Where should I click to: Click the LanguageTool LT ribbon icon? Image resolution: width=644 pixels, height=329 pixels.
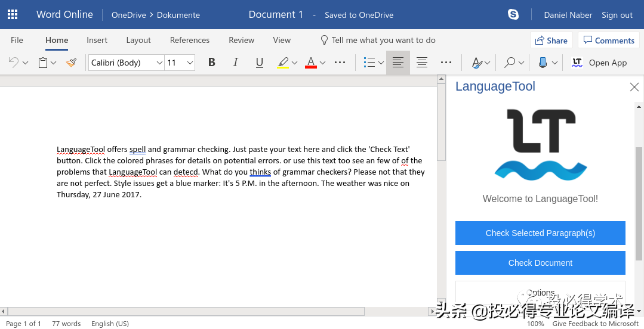tap(577, 63)
